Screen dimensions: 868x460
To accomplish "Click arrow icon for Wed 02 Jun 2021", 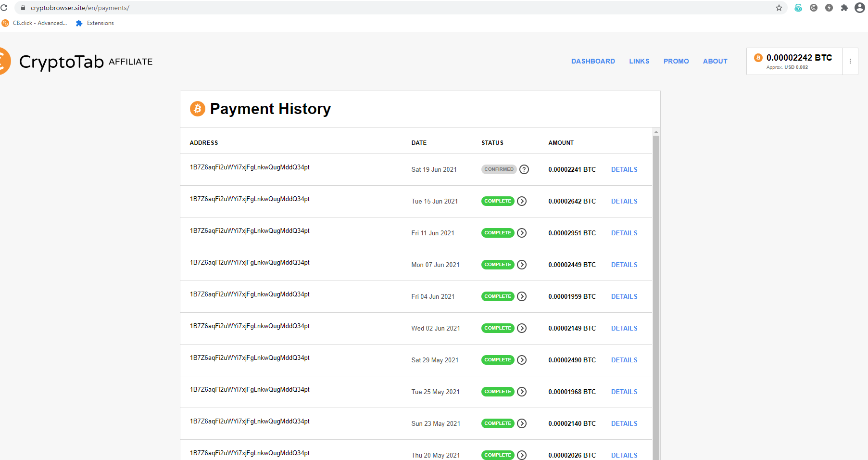I will click(522, 328).
